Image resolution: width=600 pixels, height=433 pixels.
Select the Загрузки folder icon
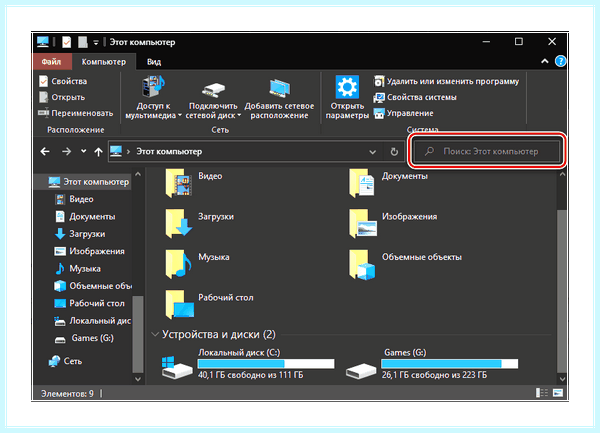tap(178, 224)
